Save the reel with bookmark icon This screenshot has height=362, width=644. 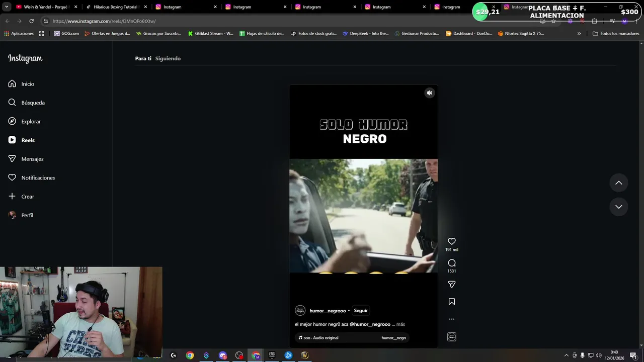pos(452,302)
